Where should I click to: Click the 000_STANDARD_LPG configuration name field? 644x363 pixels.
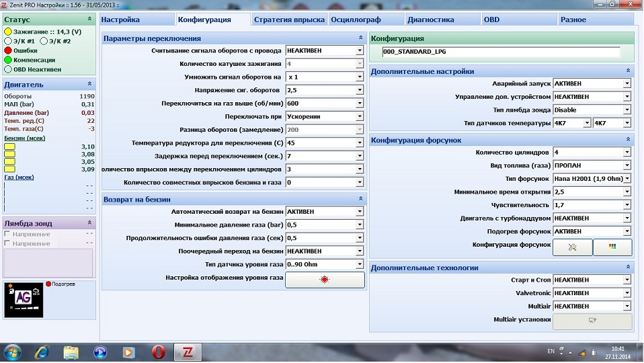tap(499, 51)
